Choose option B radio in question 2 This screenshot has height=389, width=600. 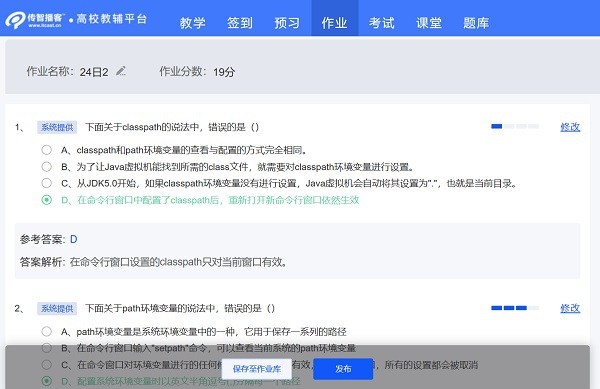click(x=47, y=348)
